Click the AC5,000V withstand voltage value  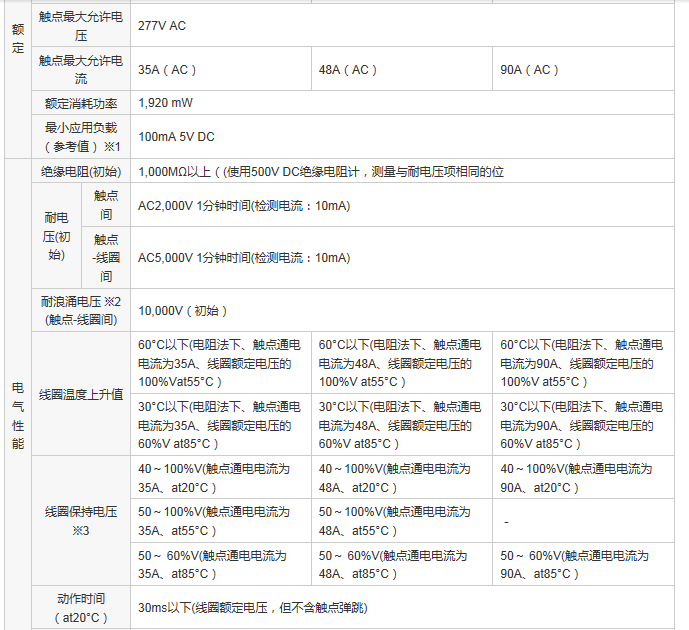(244, 257)
